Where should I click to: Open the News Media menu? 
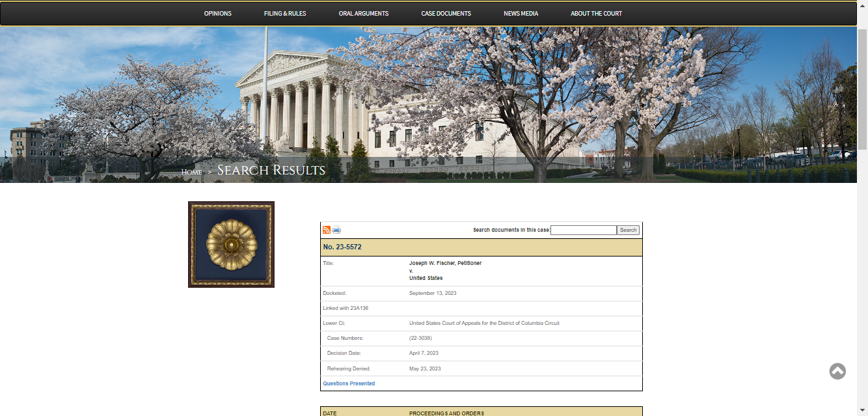521,14
